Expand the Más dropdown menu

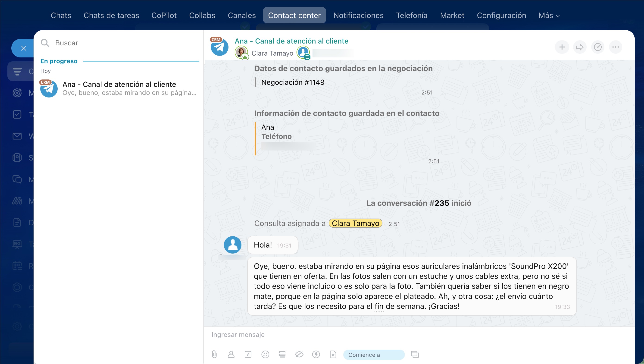(x=549, y=16)
